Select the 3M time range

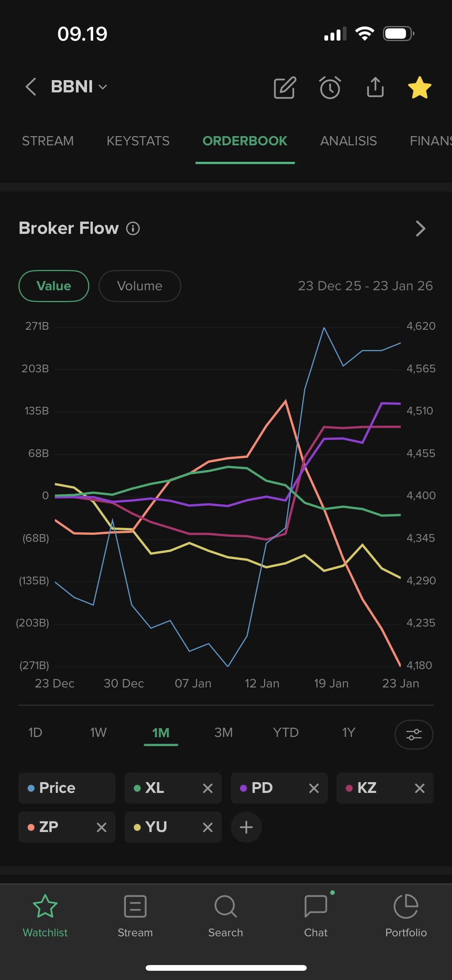pyautogui.click(x=224, y=733)
